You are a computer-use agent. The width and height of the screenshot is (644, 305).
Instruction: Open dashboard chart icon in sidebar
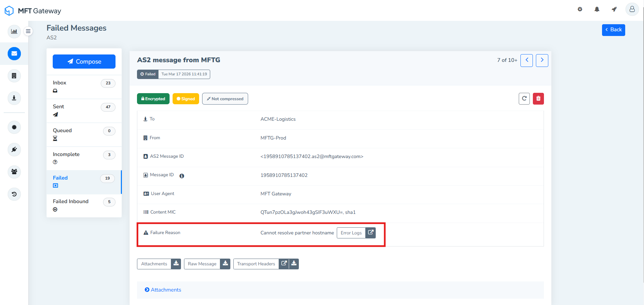tap(14, 31)
